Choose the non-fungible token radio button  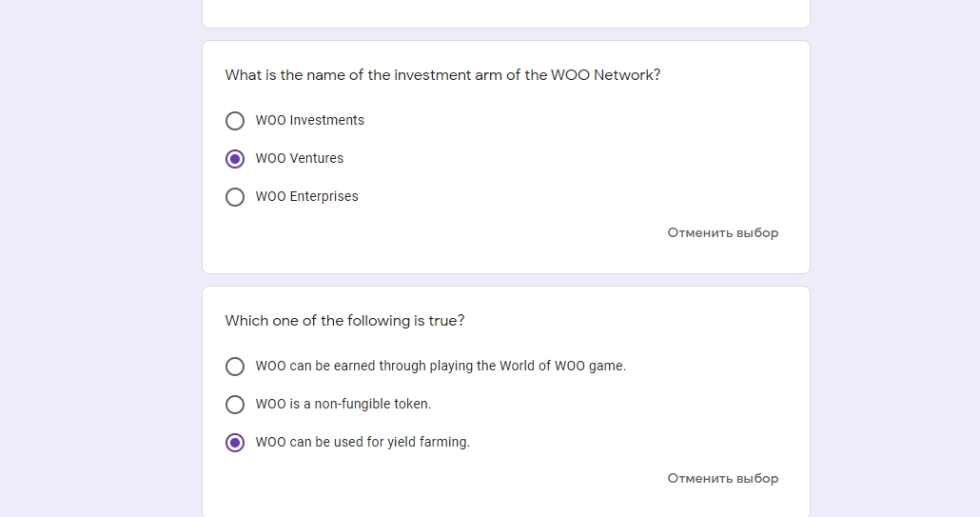click(235, 405)
